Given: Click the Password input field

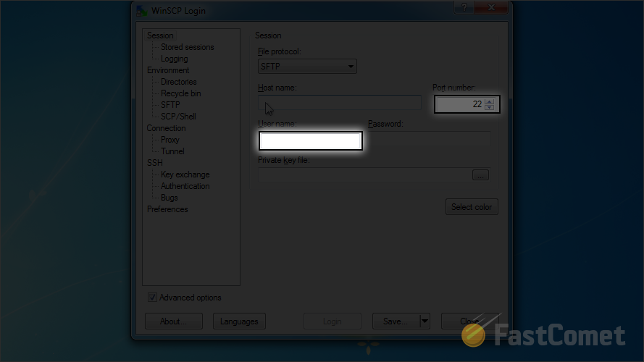Looking at the screenshot, I should 429,139.
